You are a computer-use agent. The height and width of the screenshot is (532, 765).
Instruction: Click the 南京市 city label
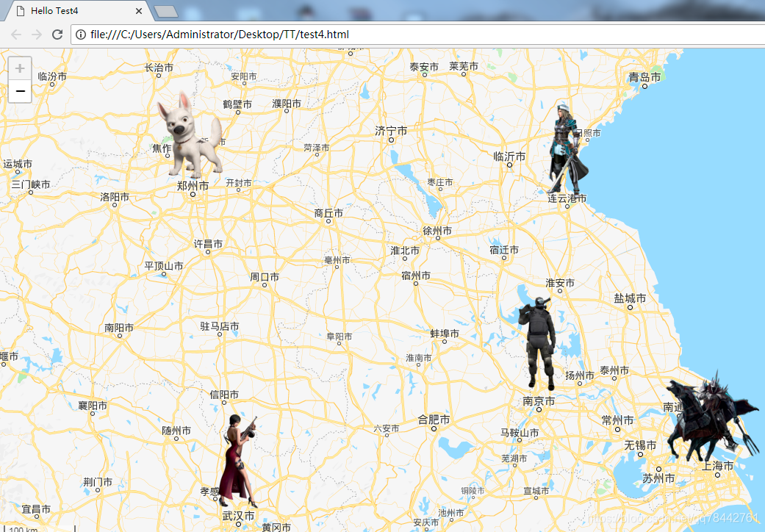click(x=539, y=401)
